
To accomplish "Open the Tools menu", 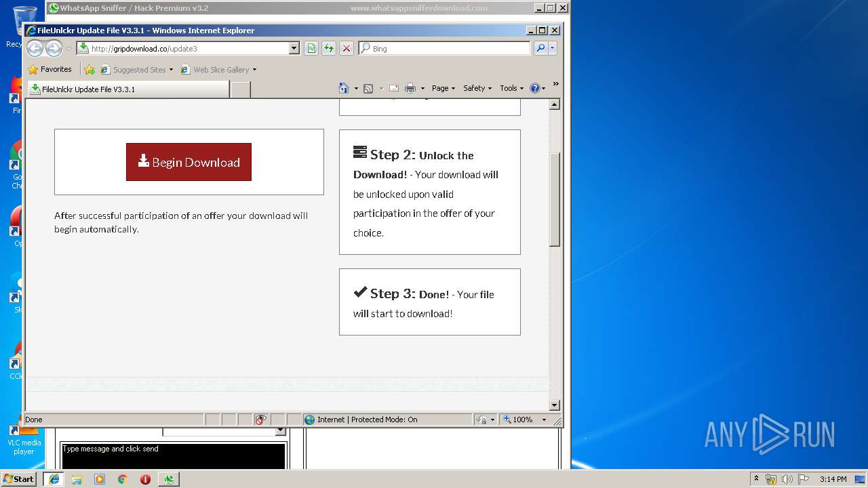I will tap(511, 88).
